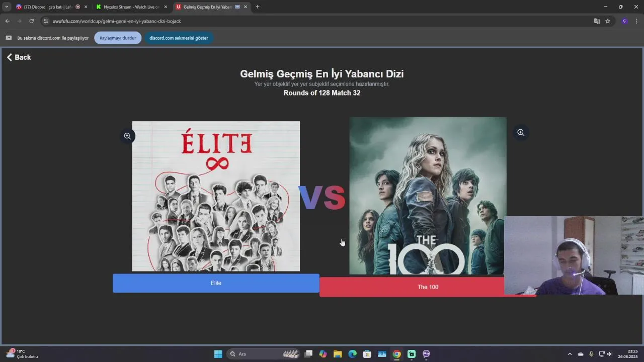This screenshot has height=362, width=644.
Task: Open Microsoft Edge from the taskbar
Action: click(353, 354)
